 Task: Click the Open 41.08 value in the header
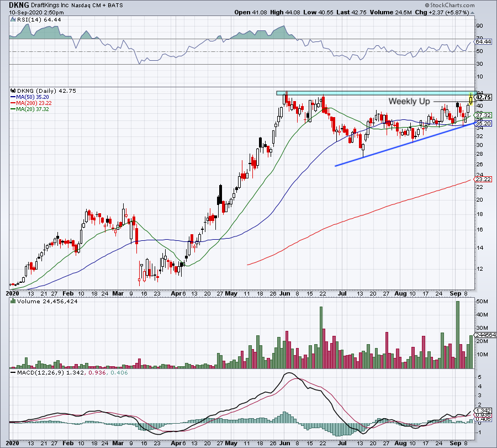[251, 12]
